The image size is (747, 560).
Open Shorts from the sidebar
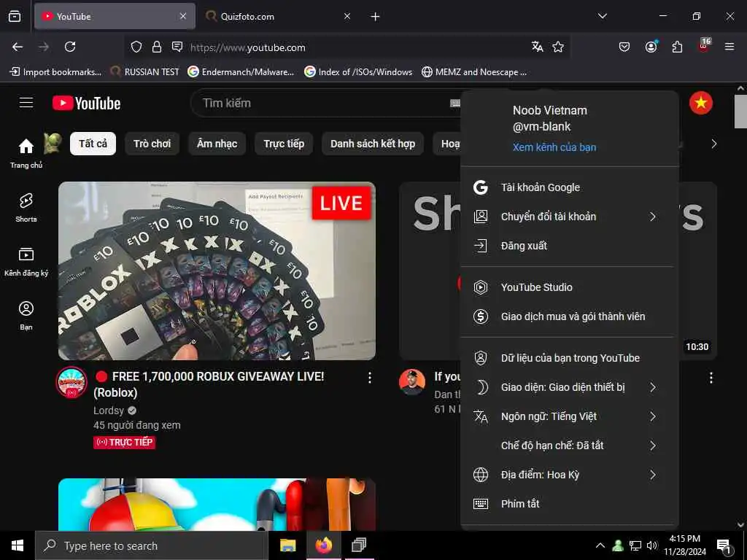point(26,208)
